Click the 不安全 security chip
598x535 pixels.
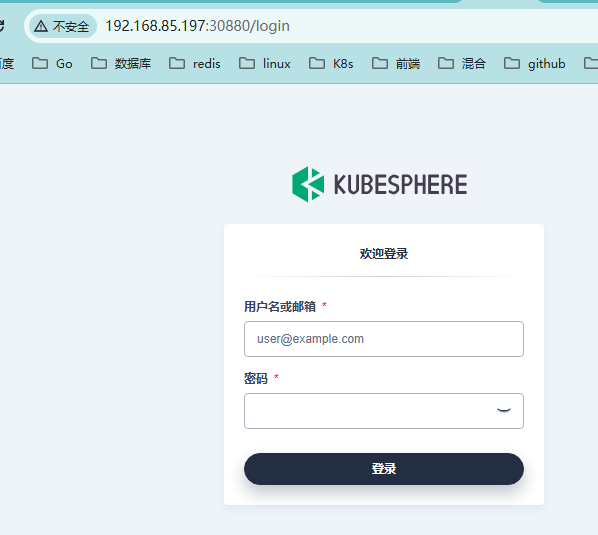[63, 26]
